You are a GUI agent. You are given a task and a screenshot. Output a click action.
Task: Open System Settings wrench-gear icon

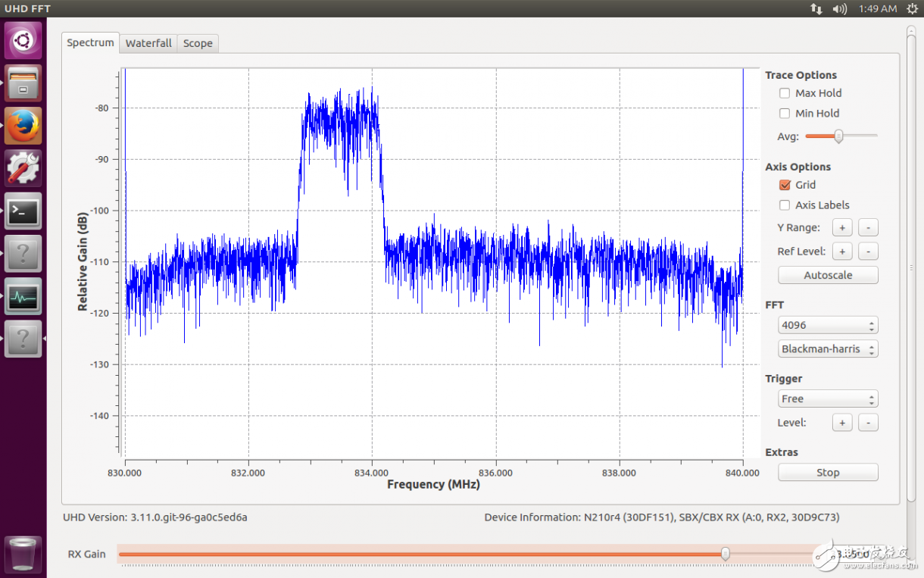tap(23, 167)
